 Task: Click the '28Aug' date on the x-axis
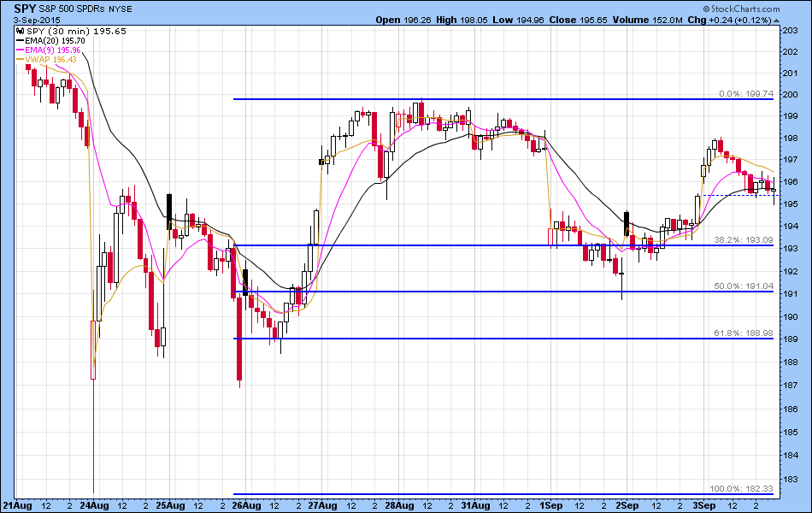point(399,505)
